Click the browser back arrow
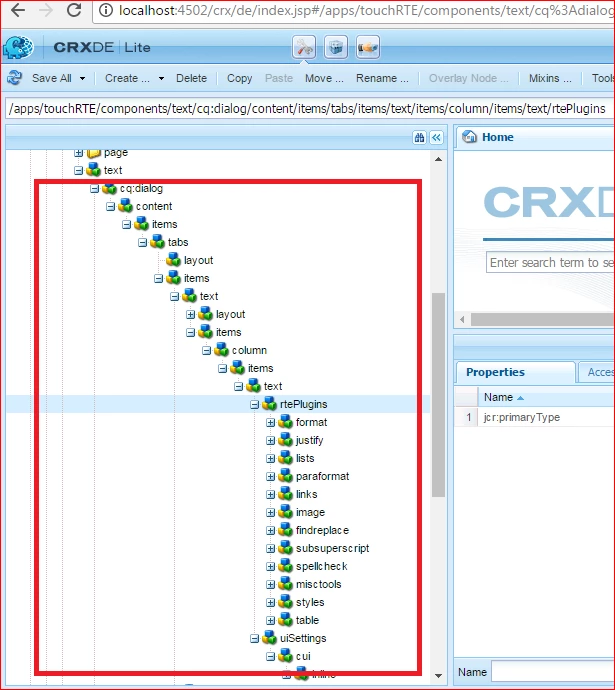Viewport: 615px width, 690px height. tap(18, 10)
